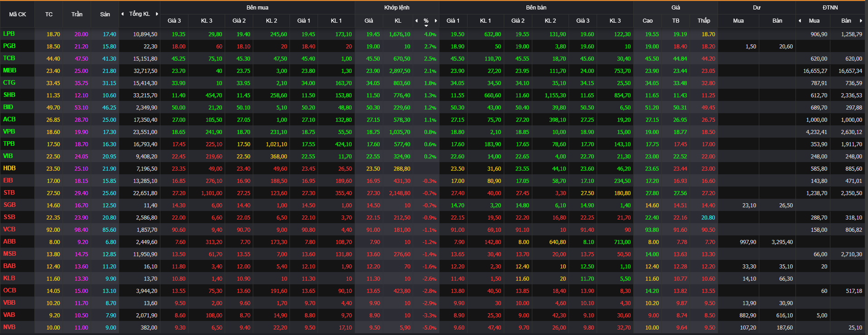Click the right arrow beside the % header
Image resolution: width=868 pixels, height=335 pixels.
[x=436, y=21]
